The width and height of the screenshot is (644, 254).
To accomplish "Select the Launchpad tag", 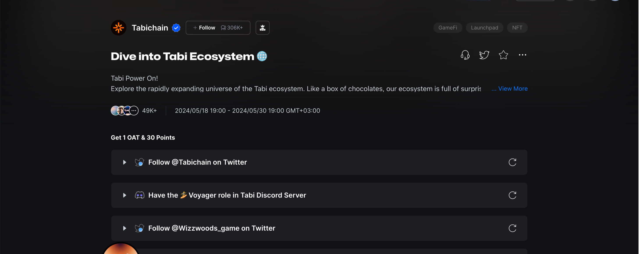I will click(x=484, y=28).
